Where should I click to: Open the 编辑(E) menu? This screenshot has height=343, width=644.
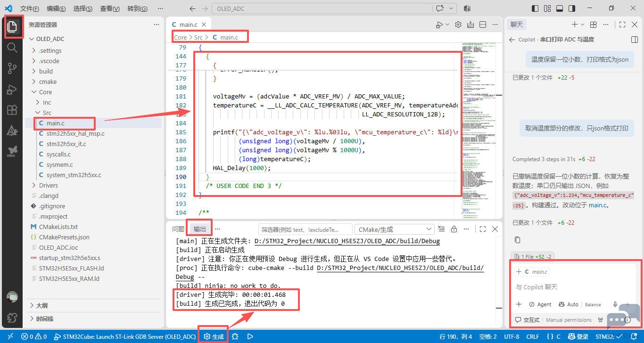(x=57, y=8)
